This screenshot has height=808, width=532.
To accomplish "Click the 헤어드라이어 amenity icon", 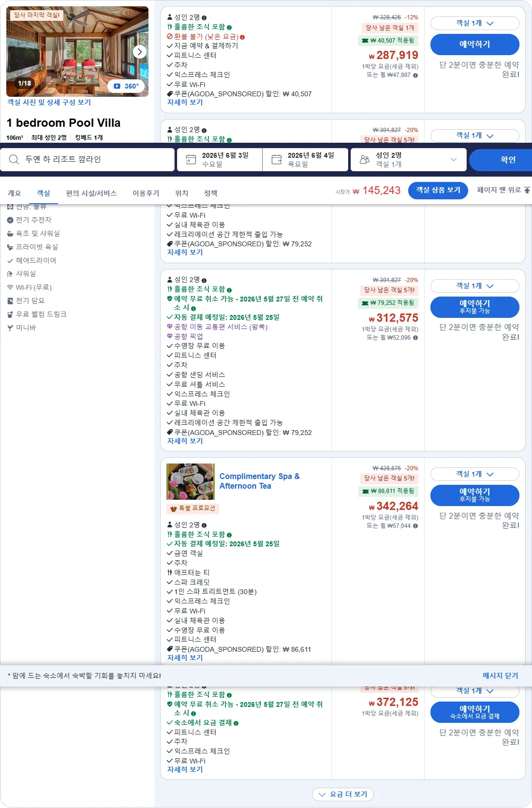I will [10, 260].
